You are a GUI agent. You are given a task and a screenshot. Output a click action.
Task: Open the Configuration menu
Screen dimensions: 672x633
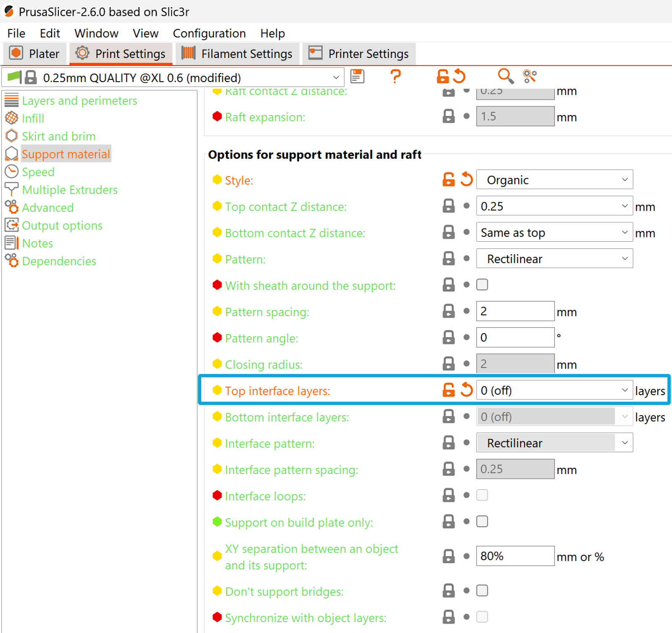tap(209, 33)
